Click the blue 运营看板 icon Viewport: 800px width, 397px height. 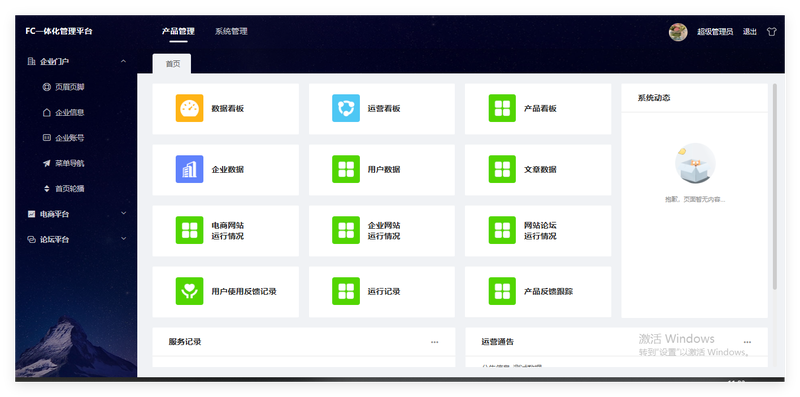(345, 108)
